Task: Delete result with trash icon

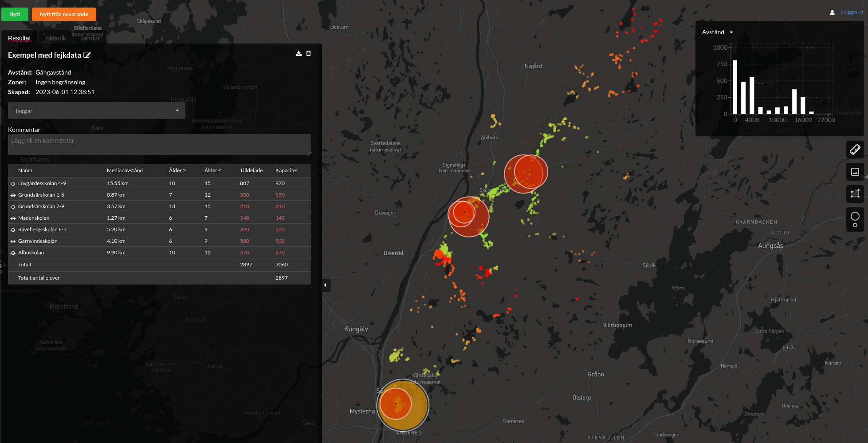Action: pos(309,53)
